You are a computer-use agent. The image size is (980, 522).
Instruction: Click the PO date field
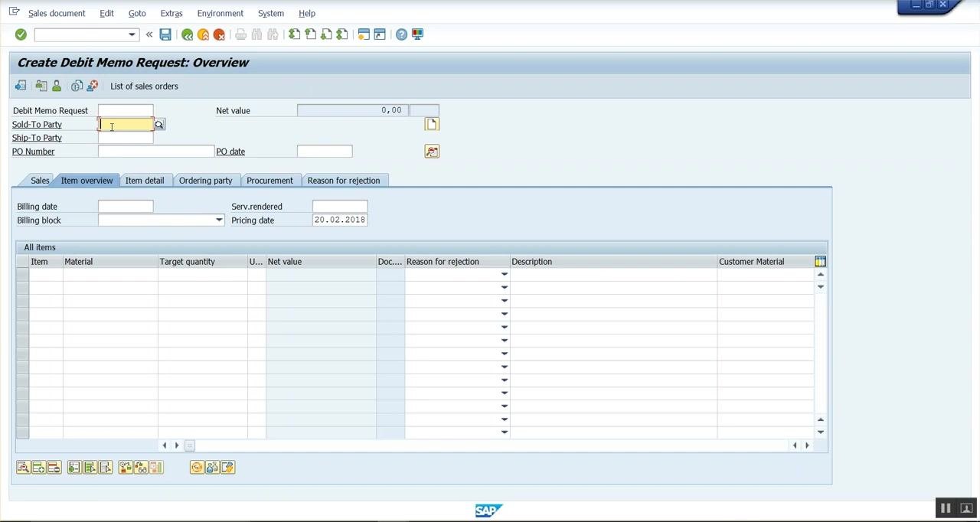[x=325, y=152]
